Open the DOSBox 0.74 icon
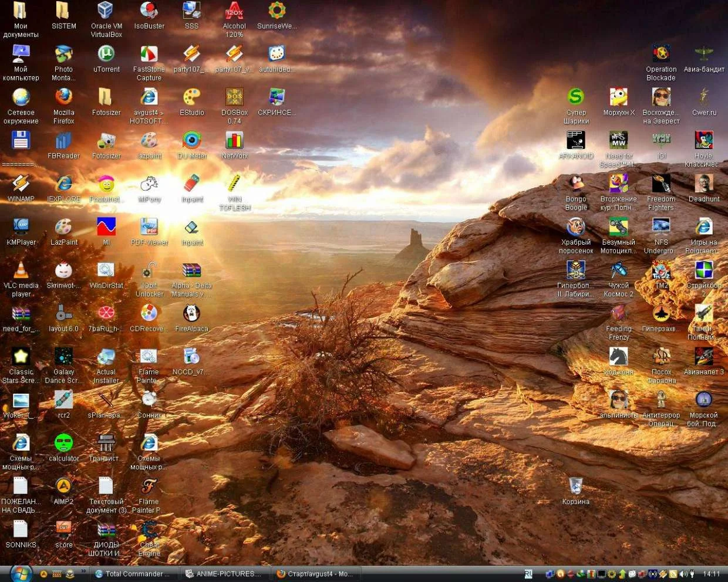The height and width of the screenshot is (582, 728). [234, 106]
